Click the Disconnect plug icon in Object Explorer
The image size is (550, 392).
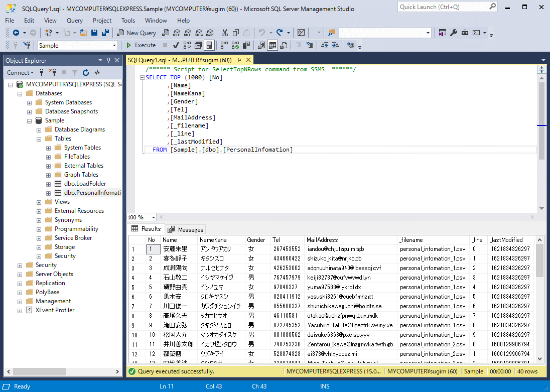[53, 73]
